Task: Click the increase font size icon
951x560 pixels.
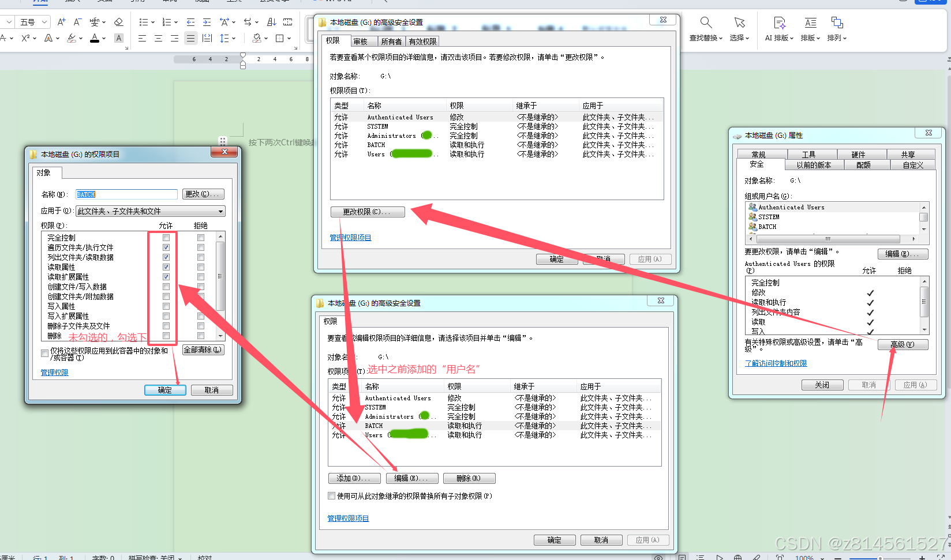Action: 61,22
